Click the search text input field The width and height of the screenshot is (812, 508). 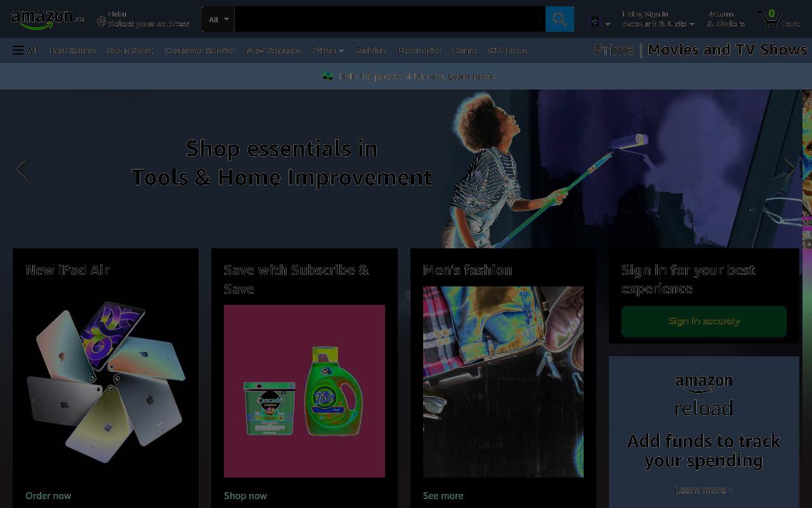tap(390, 19)
